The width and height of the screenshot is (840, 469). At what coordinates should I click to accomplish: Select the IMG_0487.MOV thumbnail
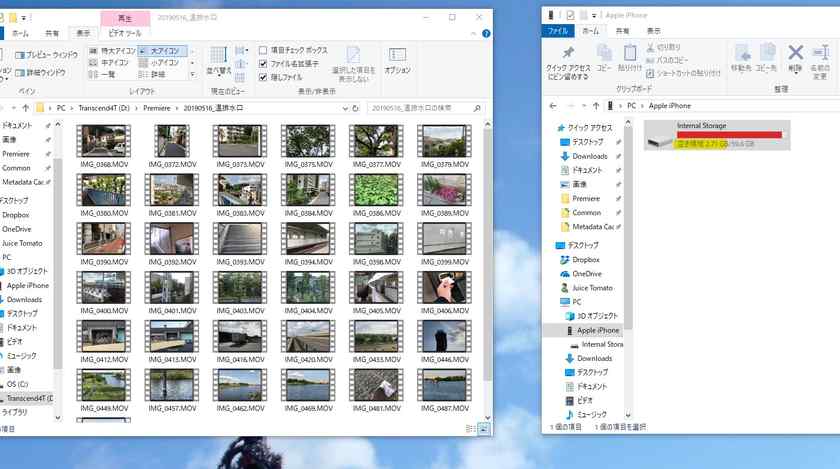445,385
